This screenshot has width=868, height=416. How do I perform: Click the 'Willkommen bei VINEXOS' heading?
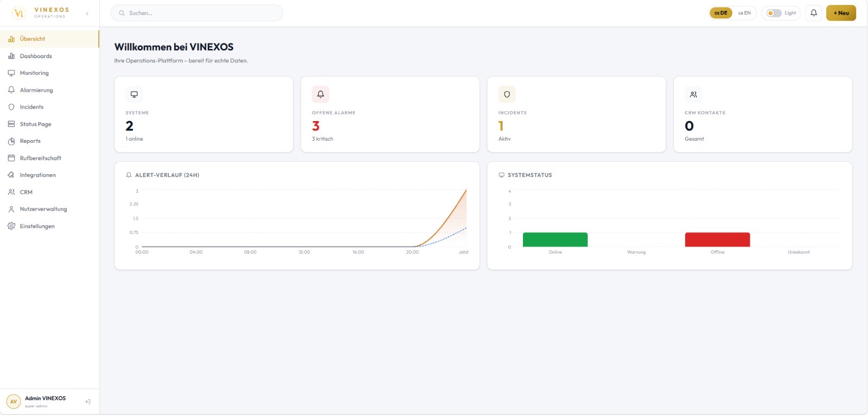174,47
